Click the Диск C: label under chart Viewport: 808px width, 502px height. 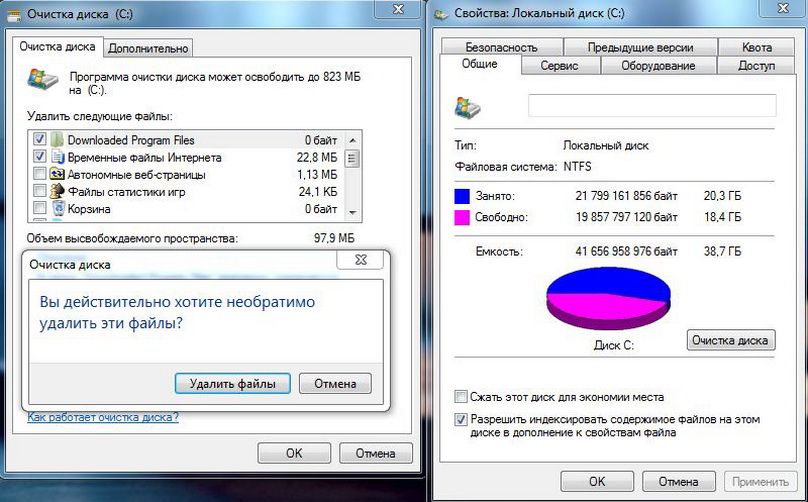[x=613, y=345]
